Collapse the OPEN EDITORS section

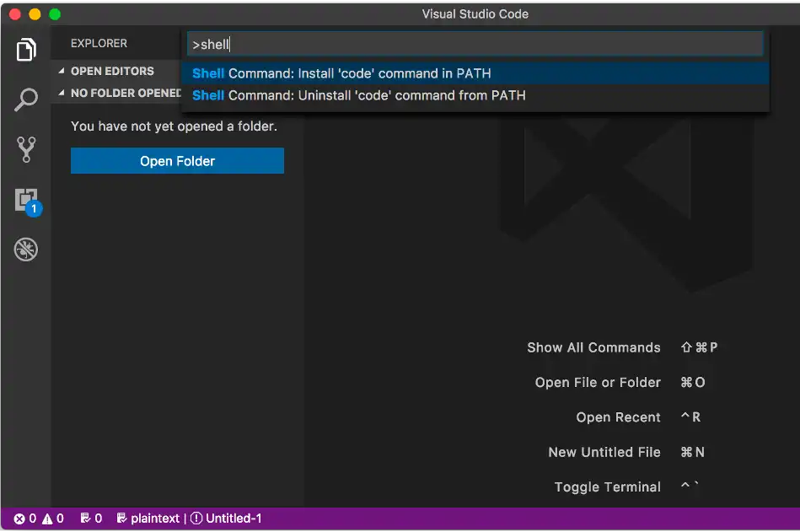114,71
